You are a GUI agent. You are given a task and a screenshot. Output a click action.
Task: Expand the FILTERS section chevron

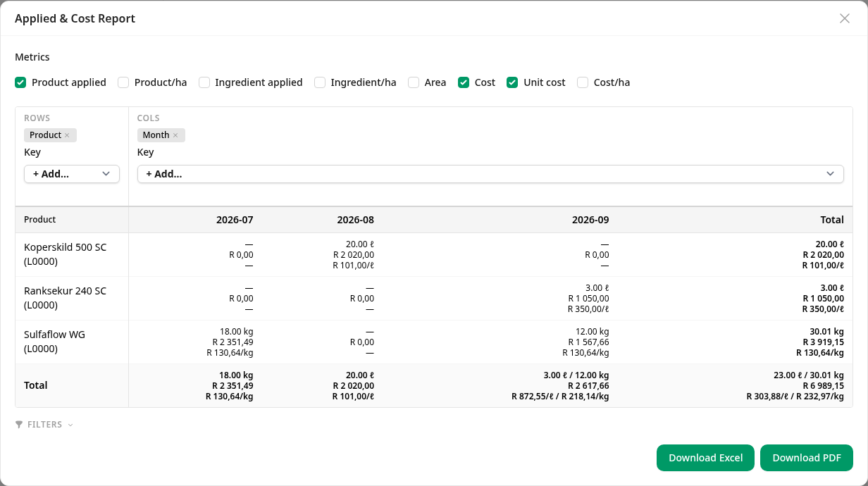(70, 425)
